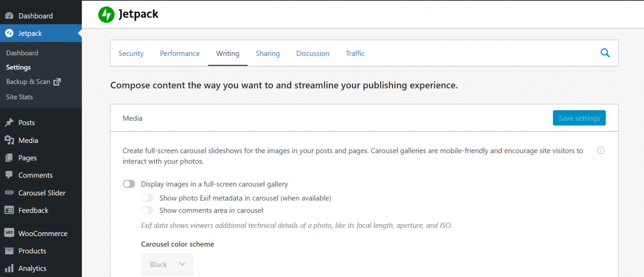Click the Carousel color scheme label
The height and width of the screenshot is (277, 644).
coord(177,244)
